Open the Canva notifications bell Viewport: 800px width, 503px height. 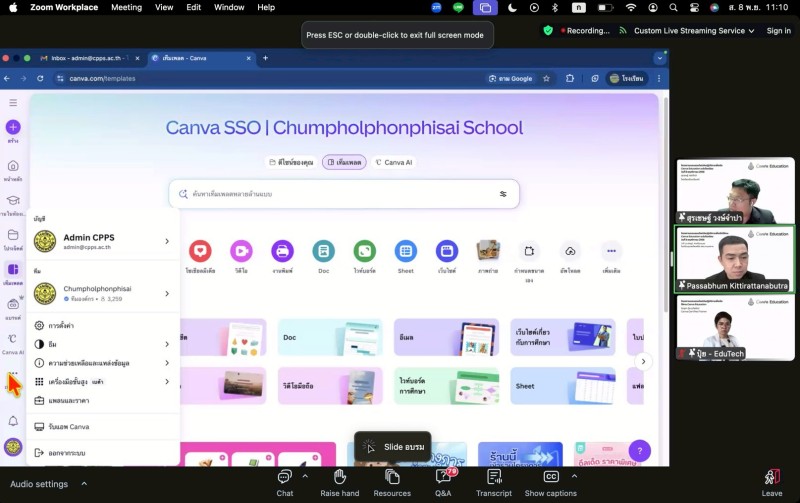[13, 421]
